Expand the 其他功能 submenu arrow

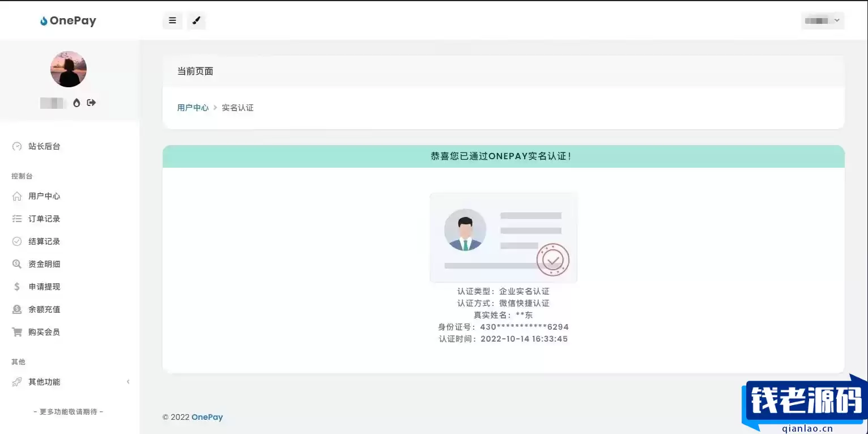128,382
